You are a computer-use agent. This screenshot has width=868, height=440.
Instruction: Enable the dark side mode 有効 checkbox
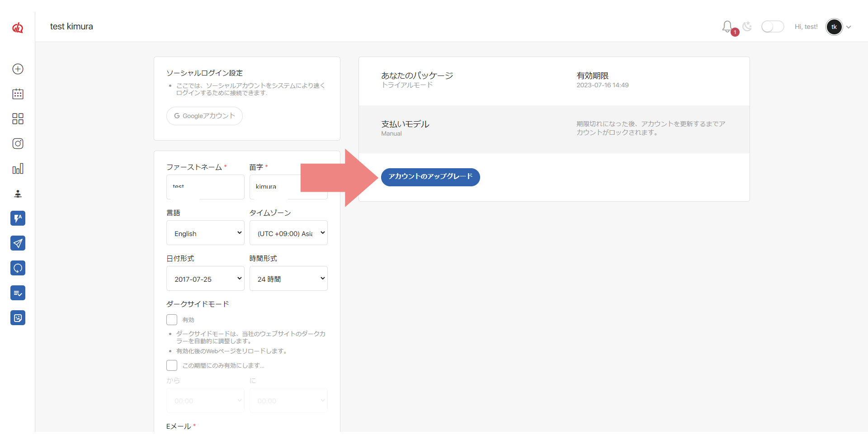click(x=172, y=320)
